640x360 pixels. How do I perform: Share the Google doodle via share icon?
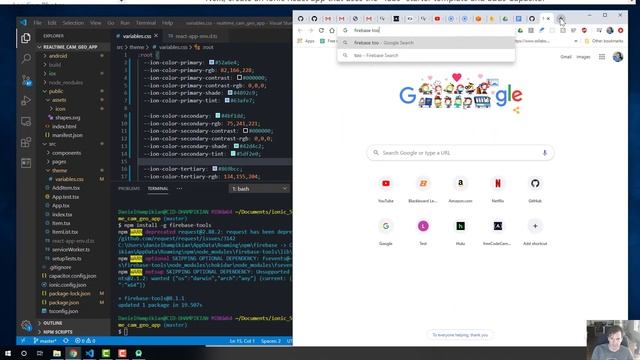click(516, 110)
